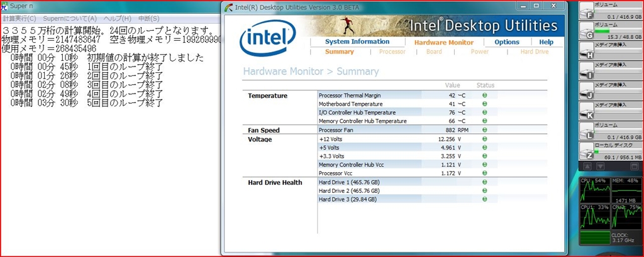Image resolution: width=644 pixels, height=257 pixels.
Task: Click Processor Fan status indicator
Action: tap(485, 129)
